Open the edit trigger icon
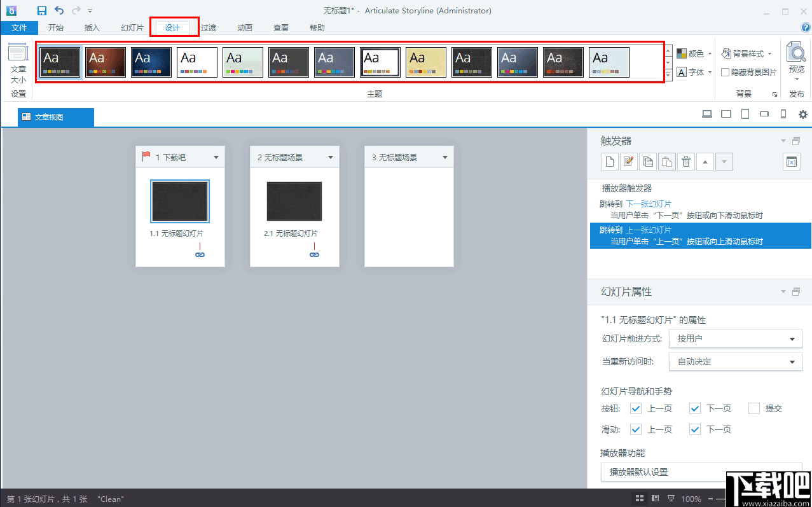Viewport: 812px width, 507px height. (628, 161)
